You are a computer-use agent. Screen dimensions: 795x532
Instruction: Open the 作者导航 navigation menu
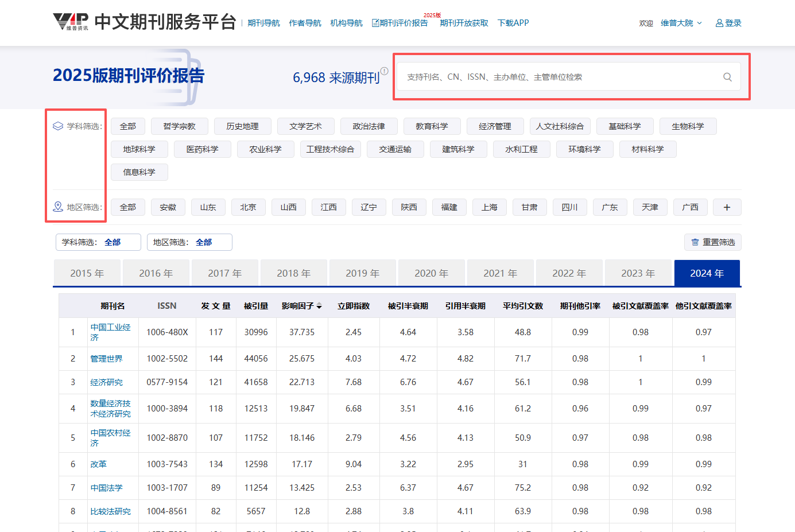[305, 22]
